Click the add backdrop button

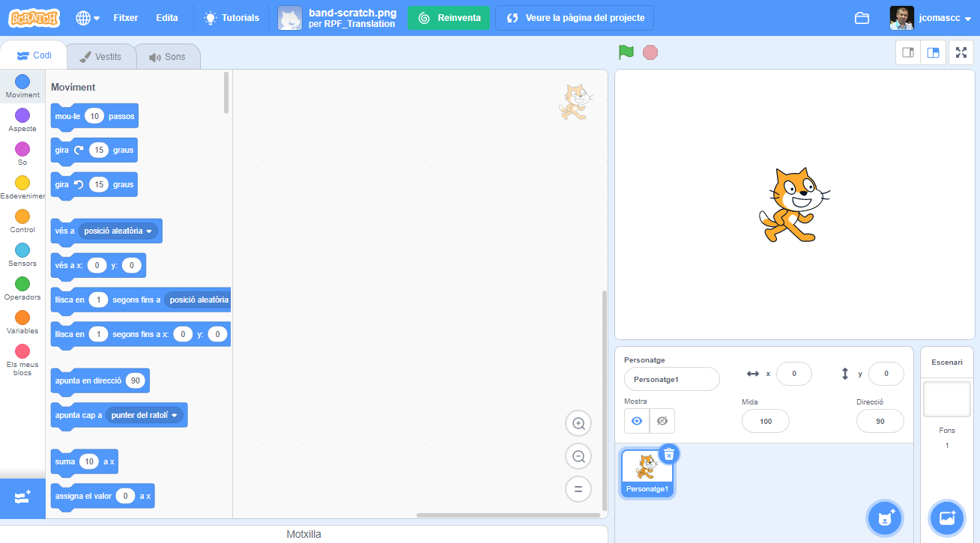[x=946, y=518]
